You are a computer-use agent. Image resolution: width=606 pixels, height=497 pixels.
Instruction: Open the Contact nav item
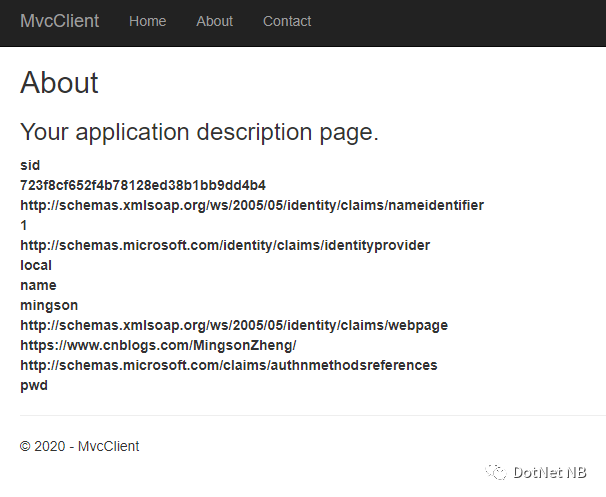pyautogui.click(x=287, y=21)
